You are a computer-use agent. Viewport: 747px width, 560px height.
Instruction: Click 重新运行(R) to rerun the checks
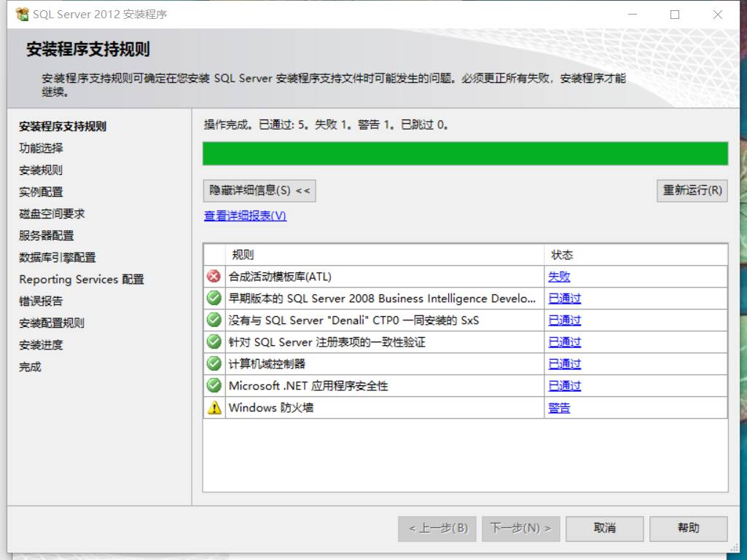point(691,191)
